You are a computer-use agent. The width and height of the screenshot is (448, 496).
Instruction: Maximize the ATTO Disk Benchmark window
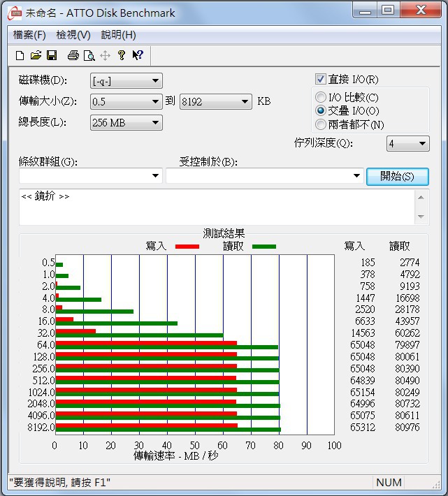(x=388, y=10)
